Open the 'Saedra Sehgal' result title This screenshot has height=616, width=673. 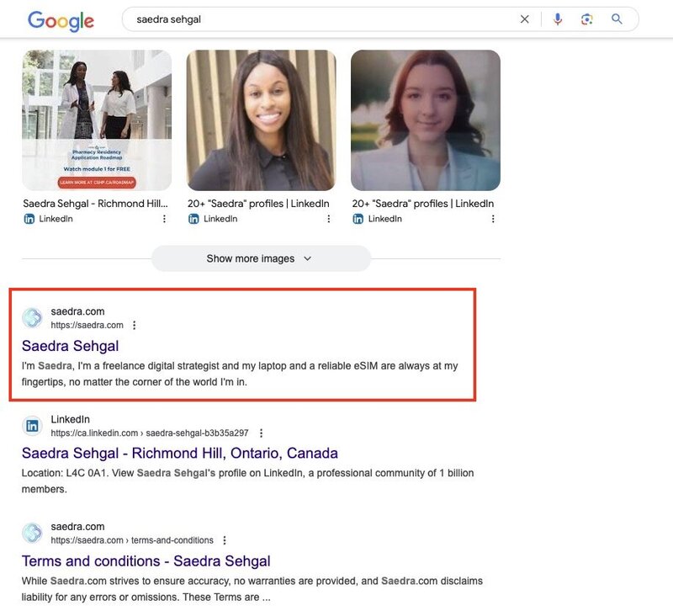click(x=71, y=346)
